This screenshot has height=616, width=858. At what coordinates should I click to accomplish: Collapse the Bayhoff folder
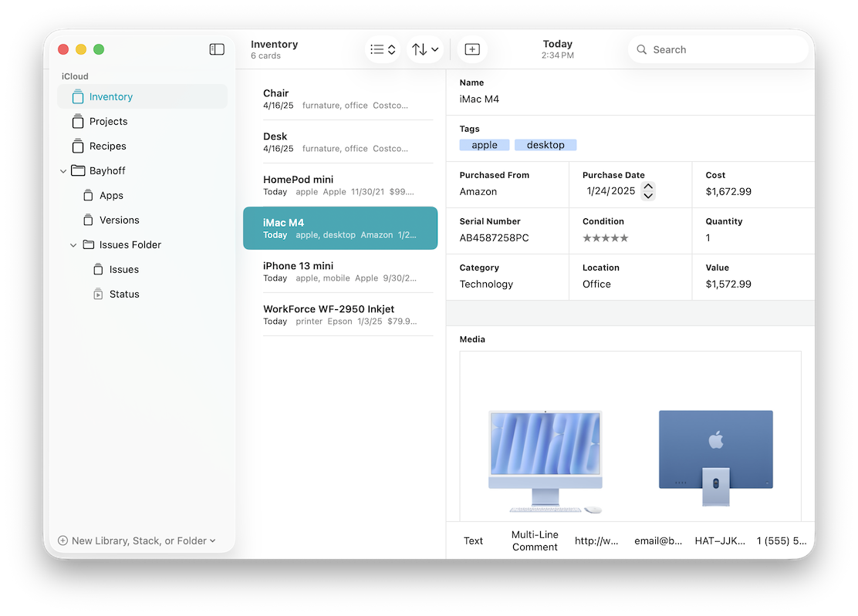[63, 170]
